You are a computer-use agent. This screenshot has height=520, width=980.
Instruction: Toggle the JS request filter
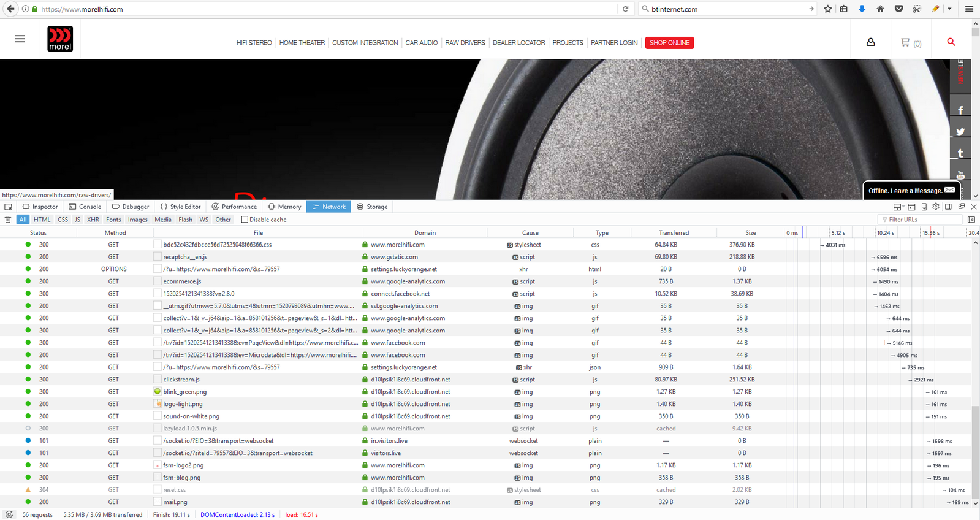(77, 220)
